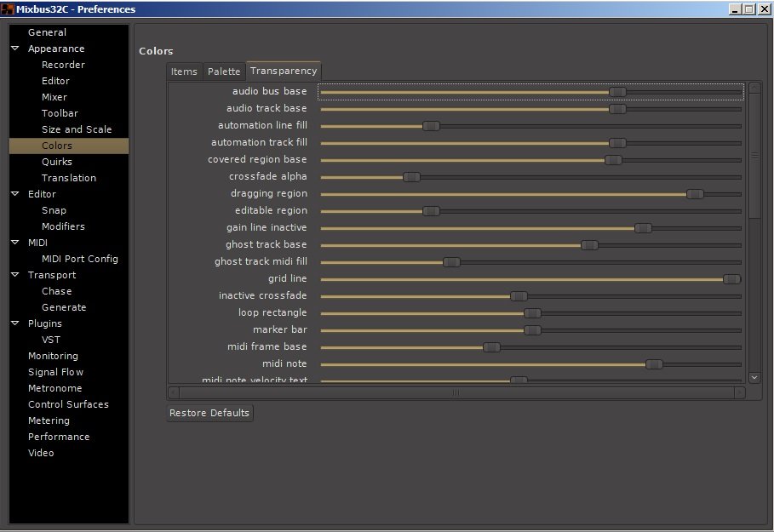Click the audio bus base slider handle
The image size is (774, 532).
pos(617,92)
